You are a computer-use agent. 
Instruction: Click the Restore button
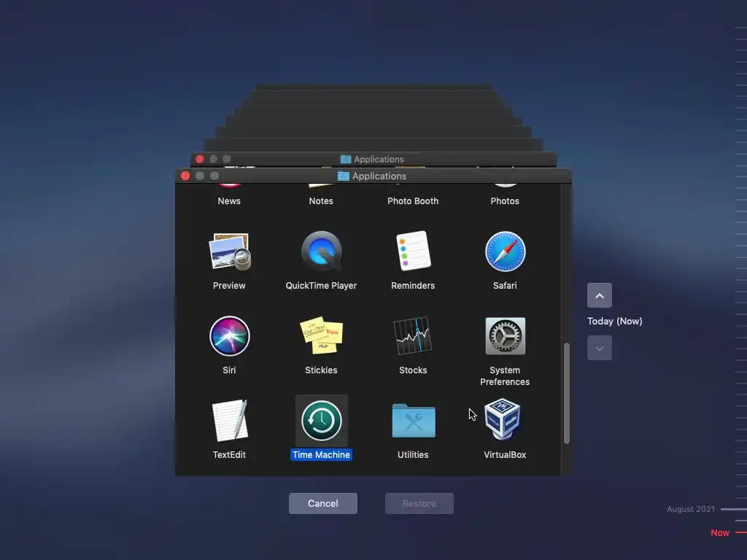419,503
